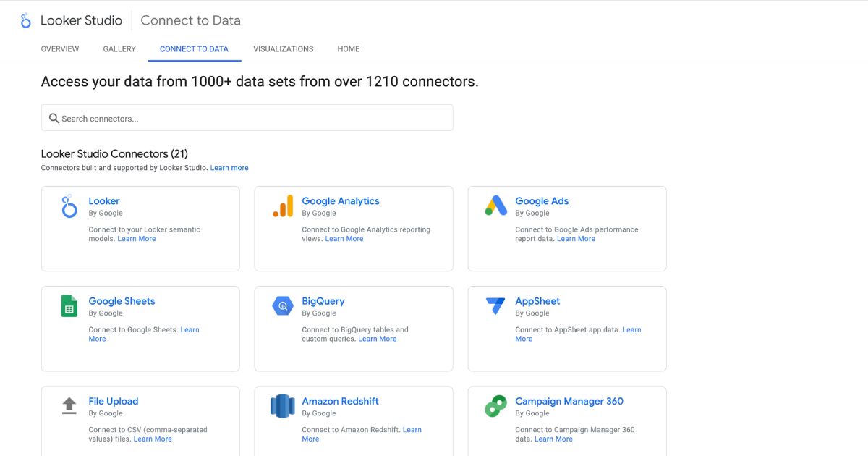The height and width of the screenshot is (456, 868).
Task: Click the AppSheet blue icon
Action: [x=495, y=305]
